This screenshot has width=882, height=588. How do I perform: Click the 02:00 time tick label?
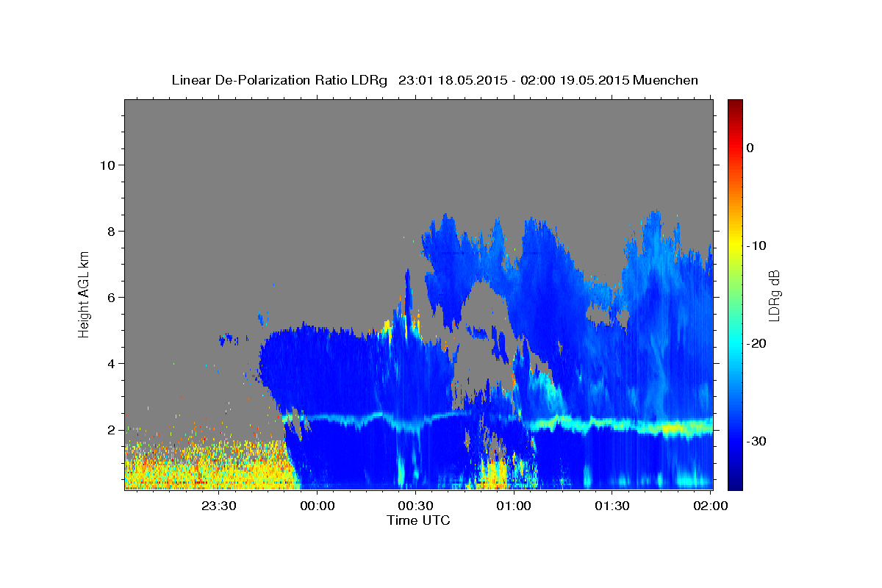click(711, 506)
